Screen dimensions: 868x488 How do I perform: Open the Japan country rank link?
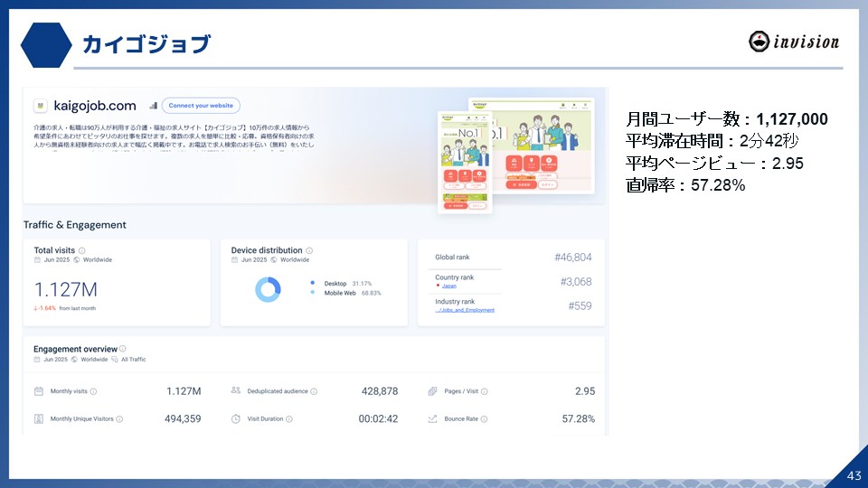coord(449,286)
